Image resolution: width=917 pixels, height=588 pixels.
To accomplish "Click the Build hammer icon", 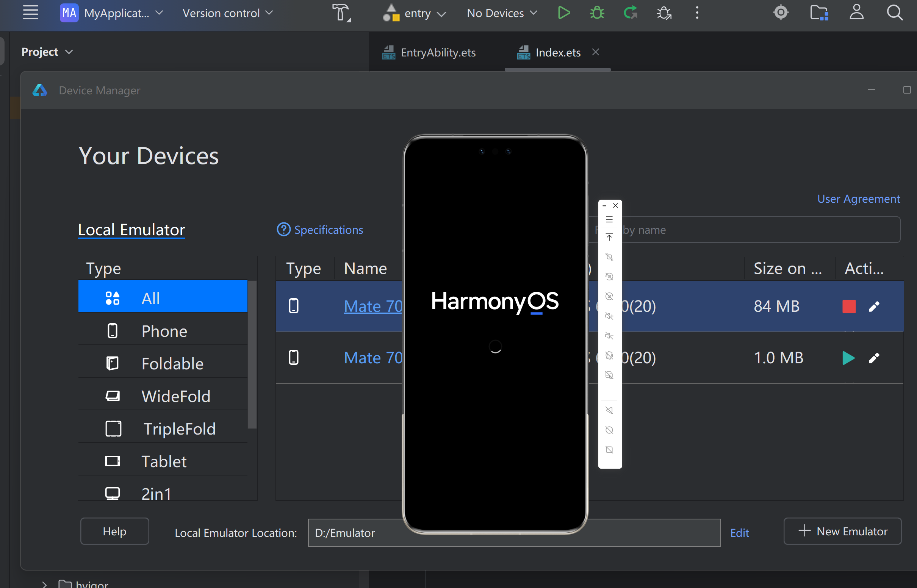I will (x=341, y=13).
